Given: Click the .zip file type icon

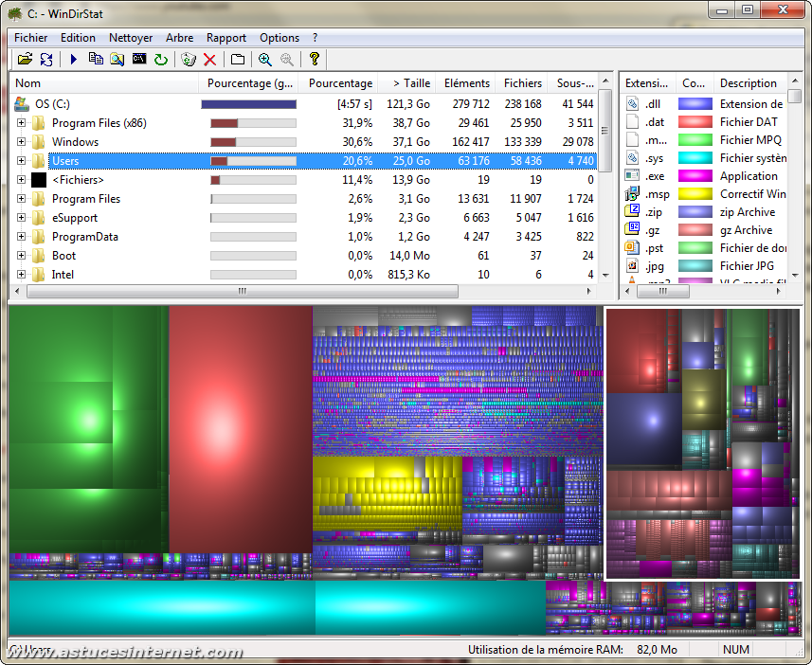Looking at the screenshot, I should [x=632, y=211].
